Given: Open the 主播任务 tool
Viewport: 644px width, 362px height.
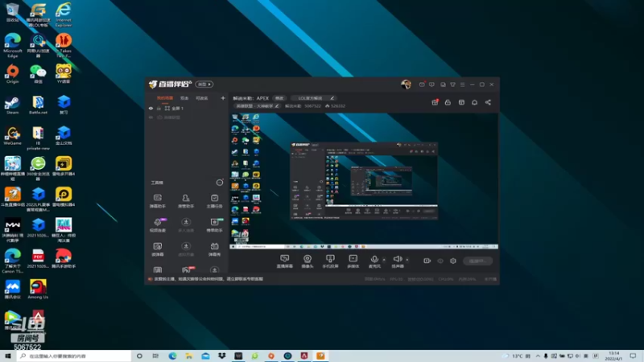Looking at the screenshot, I should point(214,200).
